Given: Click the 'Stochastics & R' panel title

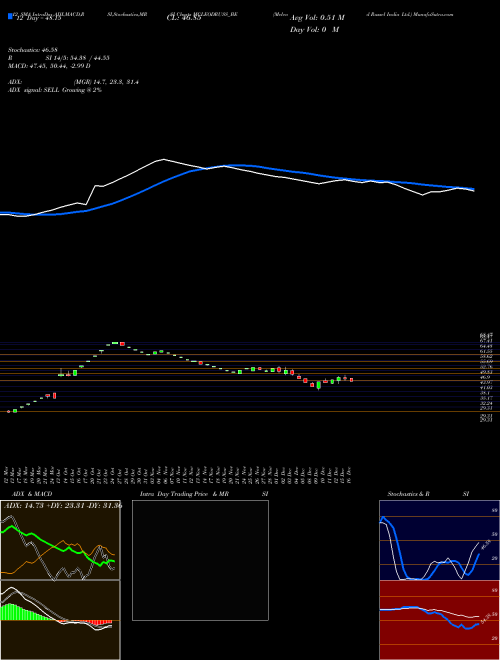Looking at the screenshot, I should click(408, 494).
